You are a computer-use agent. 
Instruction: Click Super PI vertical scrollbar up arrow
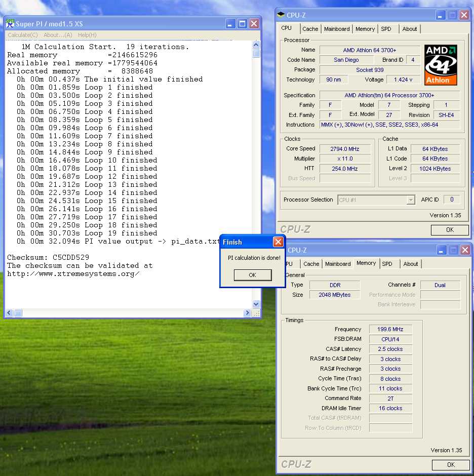pyautogui.click(x=256, y=45)
